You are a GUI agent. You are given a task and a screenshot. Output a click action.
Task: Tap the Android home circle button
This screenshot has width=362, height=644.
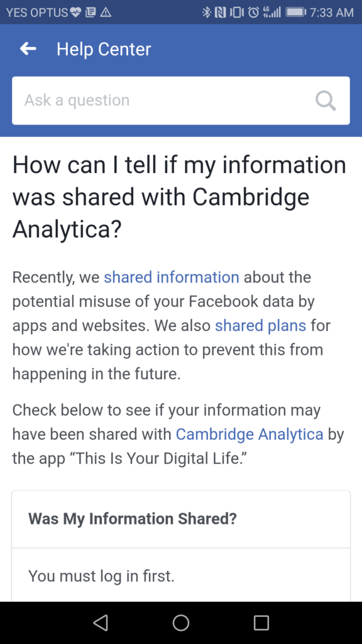click(180, 623)
